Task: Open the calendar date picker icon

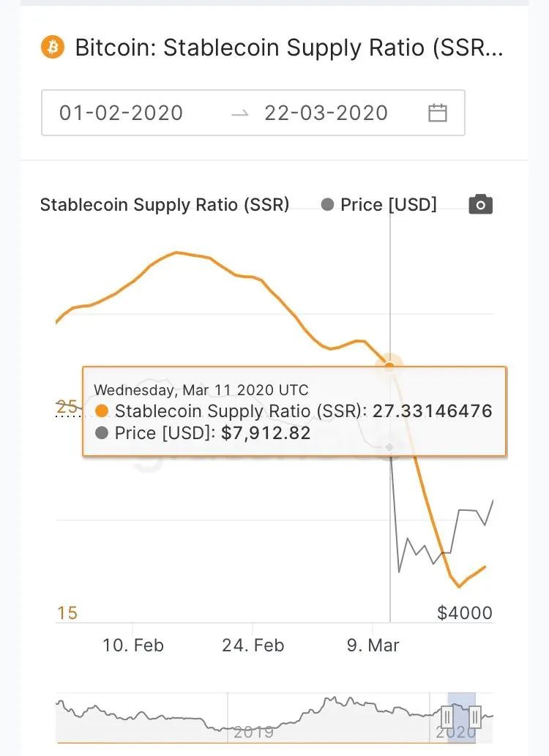Action: (438, 113)
